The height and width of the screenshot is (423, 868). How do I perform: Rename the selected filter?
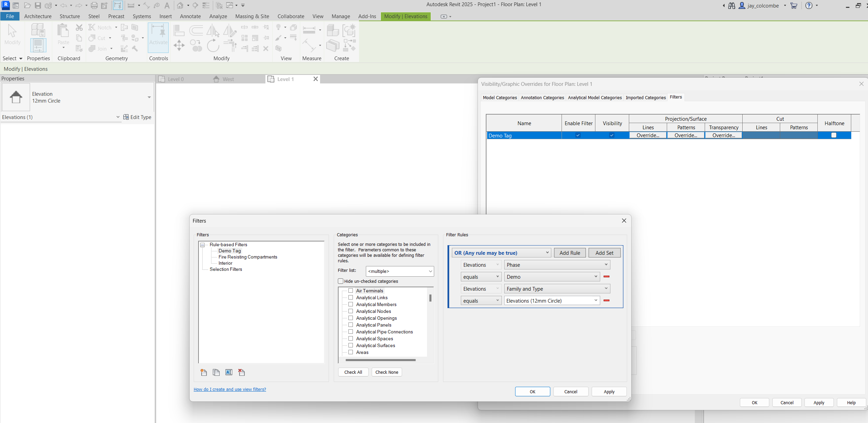pyautogui.click(x=229, y=372)
